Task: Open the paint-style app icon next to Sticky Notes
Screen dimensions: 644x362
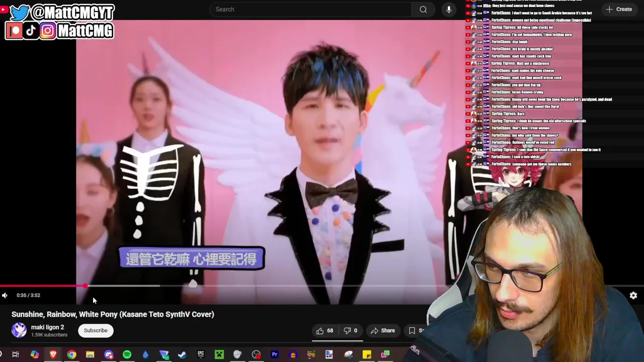Action: pos(349,354)
